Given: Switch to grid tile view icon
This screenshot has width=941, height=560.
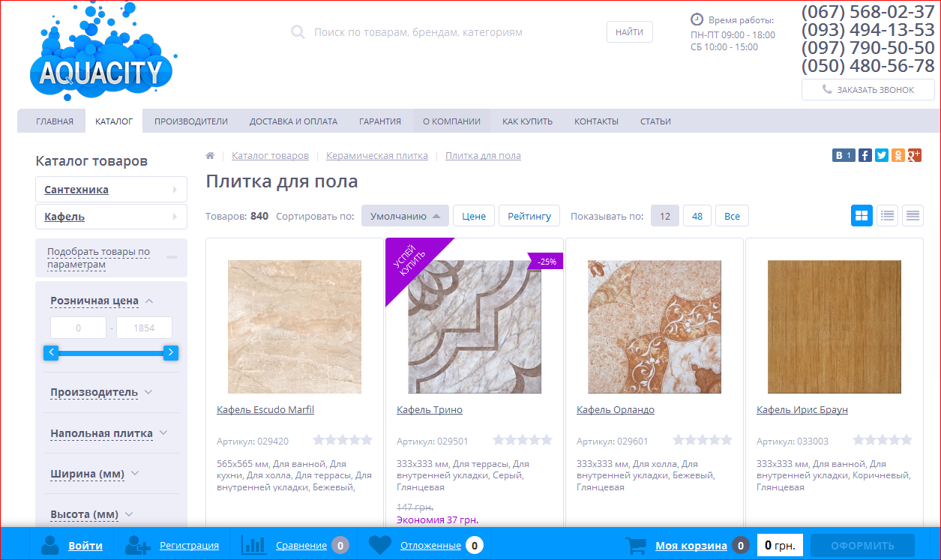Looking at the screenshot, I should click(x=862, y=216).
